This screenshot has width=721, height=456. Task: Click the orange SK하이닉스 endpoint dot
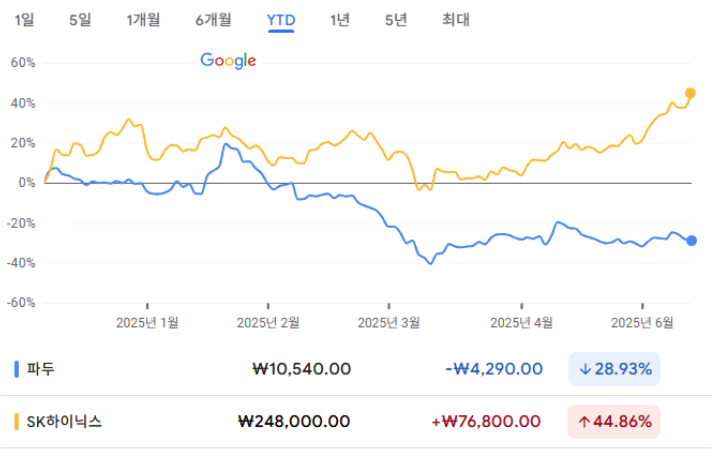(x=690, y=93)
